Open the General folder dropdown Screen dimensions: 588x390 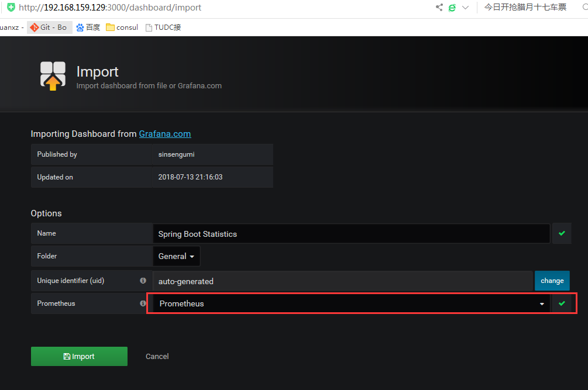(176, 256)
